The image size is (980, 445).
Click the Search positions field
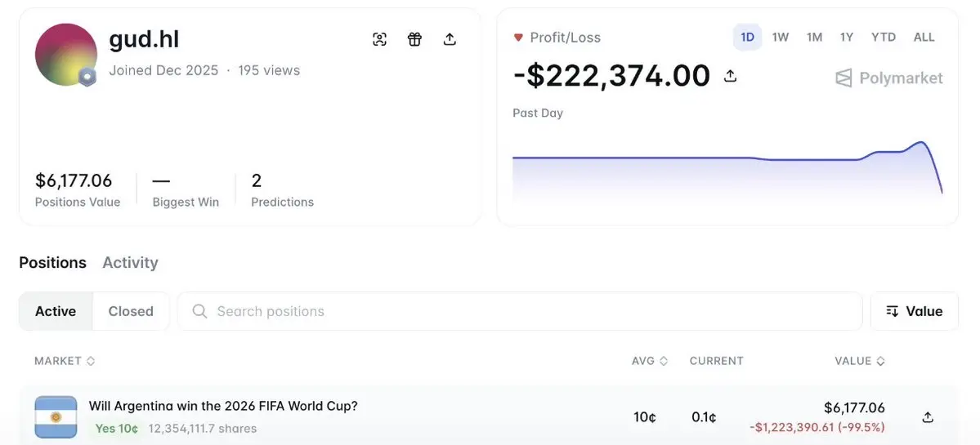point(519,311)
